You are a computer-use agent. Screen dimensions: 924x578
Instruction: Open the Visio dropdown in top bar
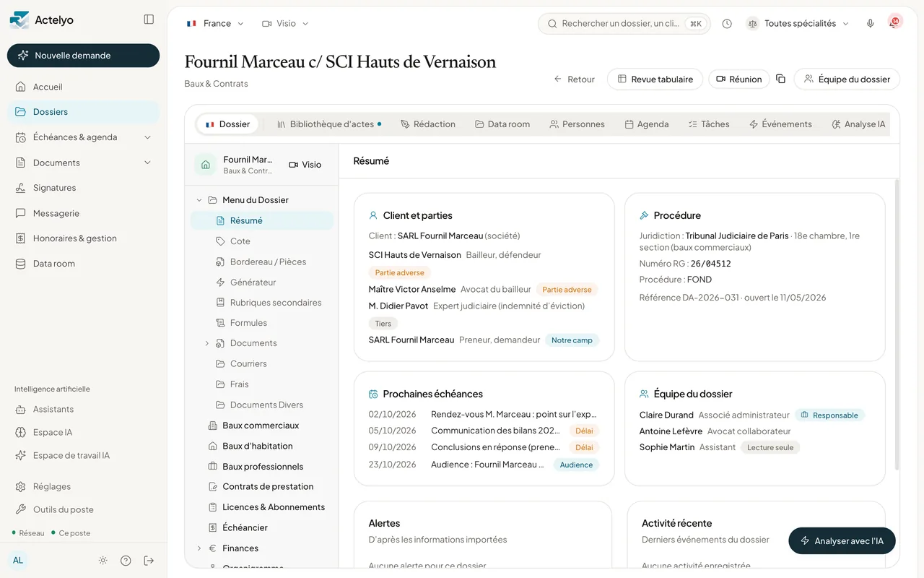[286, 24]
